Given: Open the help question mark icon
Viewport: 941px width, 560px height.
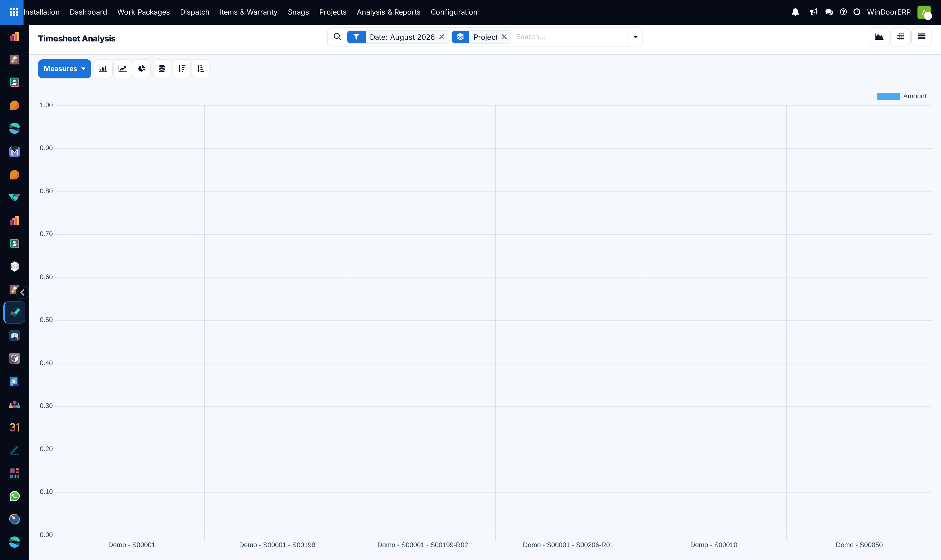Looking at the screenshot, I should (x=843, y=12).
